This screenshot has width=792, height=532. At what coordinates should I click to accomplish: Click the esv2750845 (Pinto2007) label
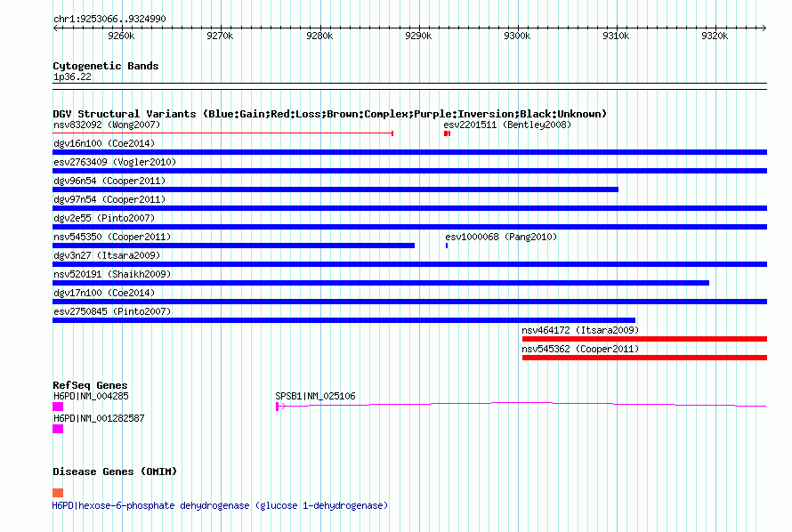[112, 311]
